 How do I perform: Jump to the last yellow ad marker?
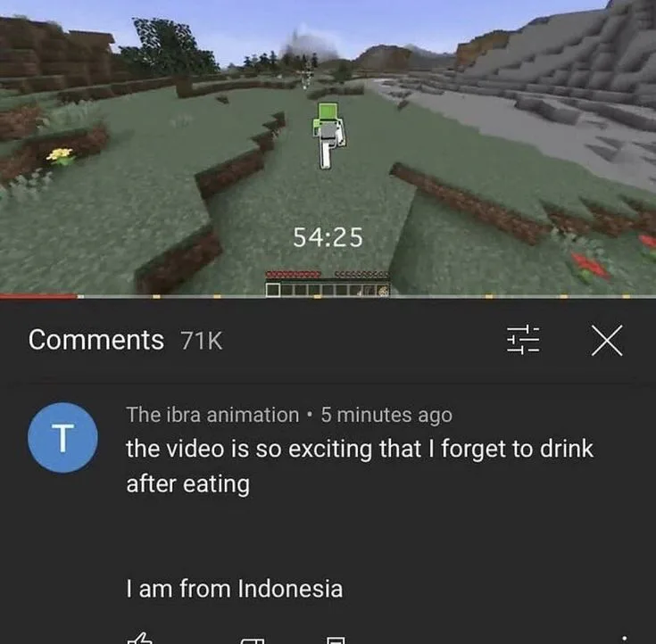[626, 296]
